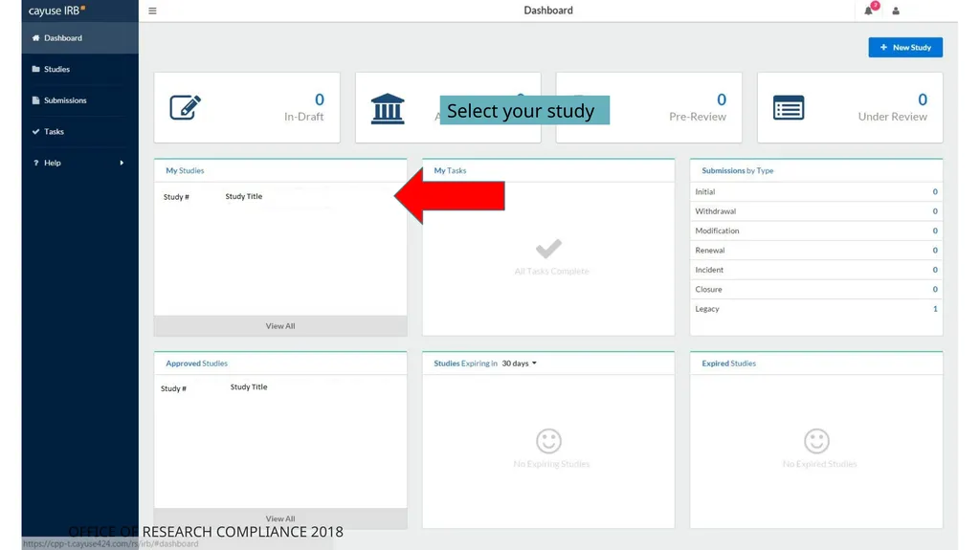Open the hamburger menu icon
Image resolution: width=980 pixels, height=550 pixels.
tap(152, 11)
